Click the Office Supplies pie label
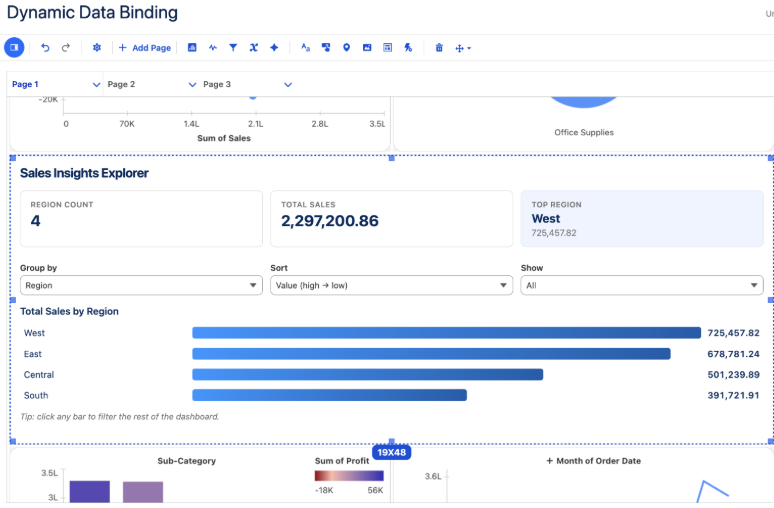This screenshot has height=508, width=774. (584, 132)
